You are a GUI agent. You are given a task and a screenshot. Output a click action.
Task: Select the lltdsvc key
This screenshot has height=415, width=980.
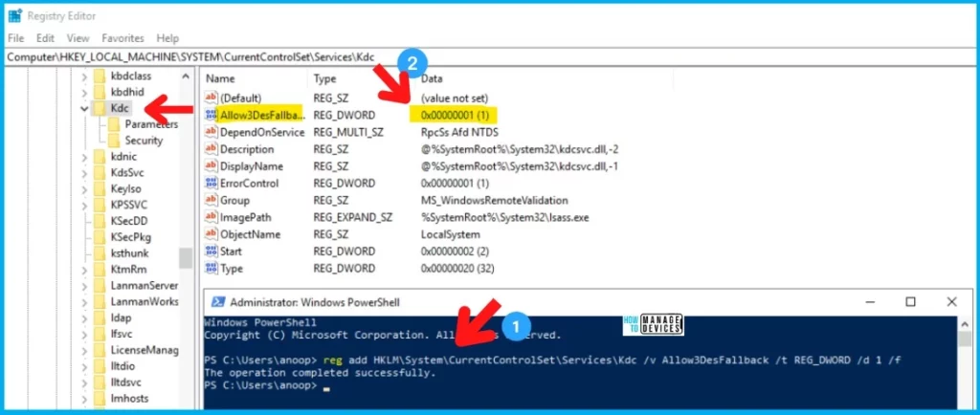[x=126, y=382]
